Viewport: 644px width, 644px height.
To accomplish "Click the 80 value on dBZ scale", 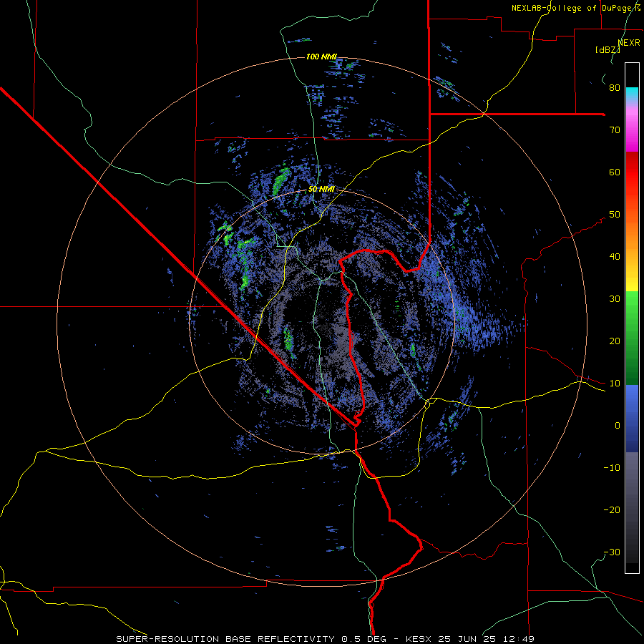I will pyautogui.click(x=615, y=88).
